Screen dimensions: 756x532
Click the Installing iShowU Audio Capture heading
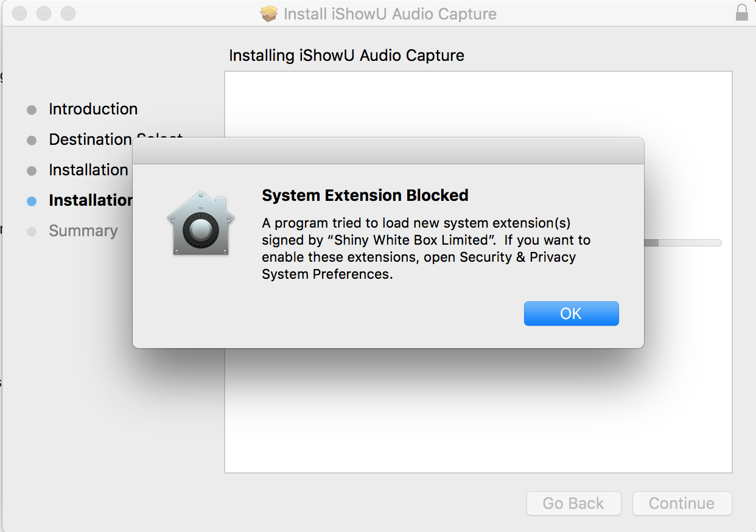tap(346, 55)
